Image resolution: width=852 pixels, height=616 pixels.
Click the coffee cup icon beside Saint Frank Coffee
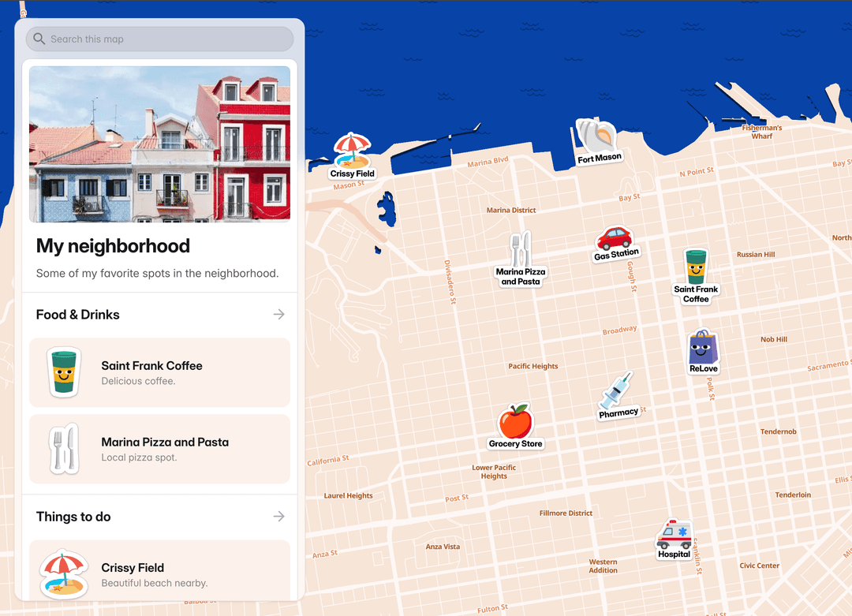point(64,372)
